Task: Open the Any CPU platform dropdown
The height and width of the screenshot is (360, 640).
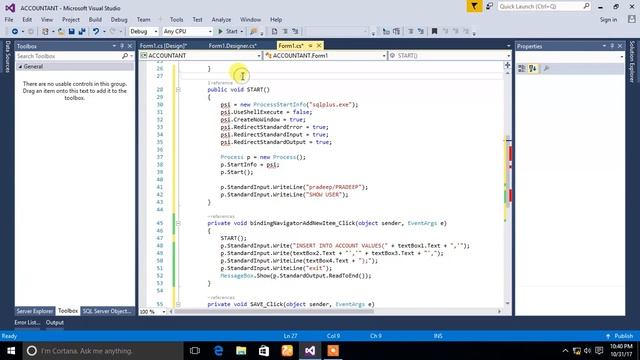Action: (x=187, y=31)
